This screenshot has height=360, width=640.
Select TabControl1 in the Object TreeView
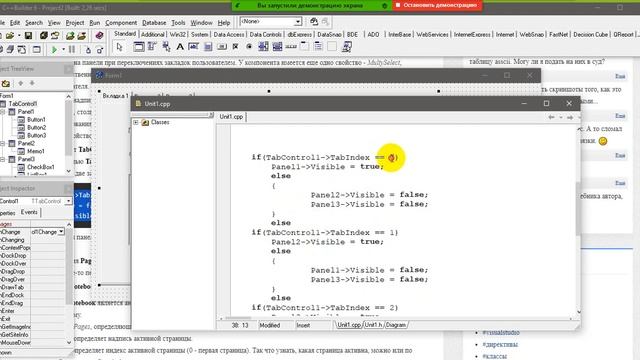[x=23, y=104]
